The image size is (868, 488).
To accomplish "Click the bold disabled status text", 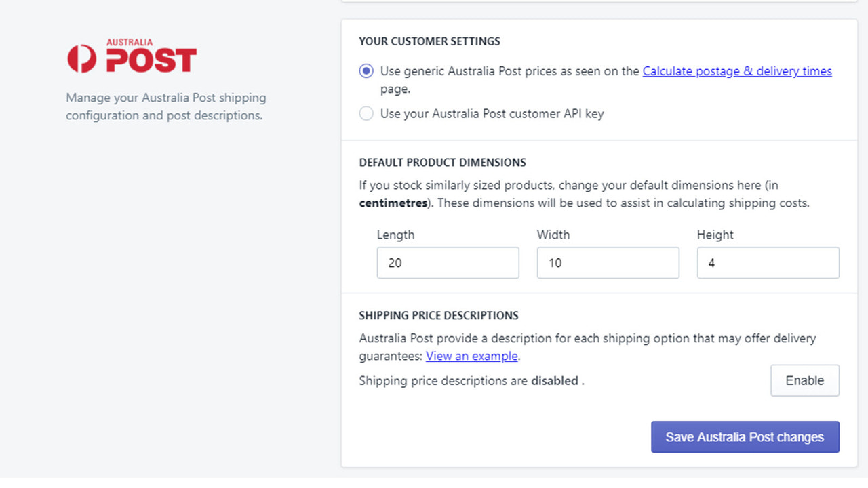I will pyautogui.click(x=555, y=380).
